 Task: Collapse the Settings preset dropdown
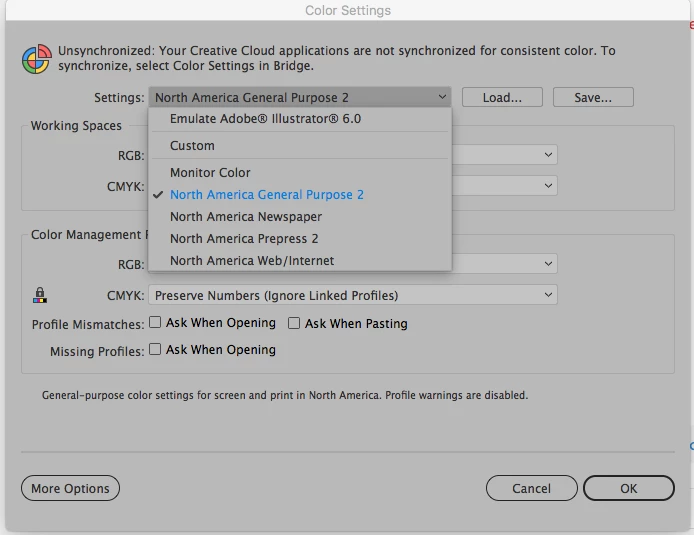(x=300, y=97)
